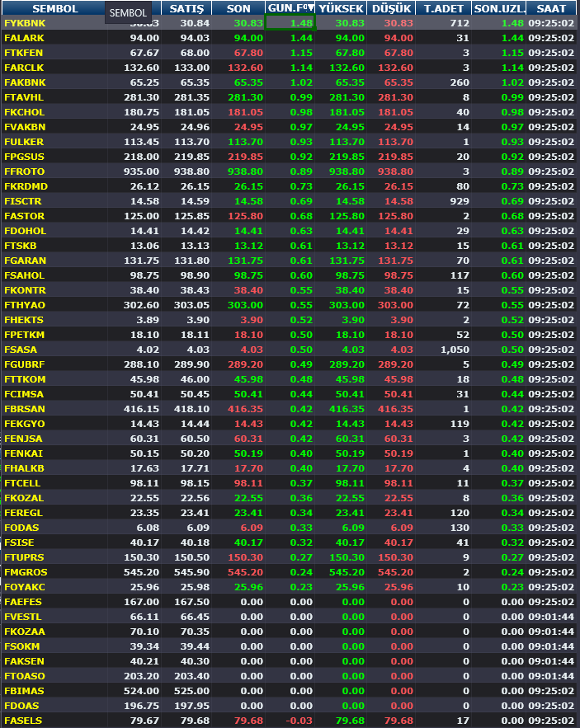Select the FULKER symbol
The image size is (580, 728).
click(24, 142)
